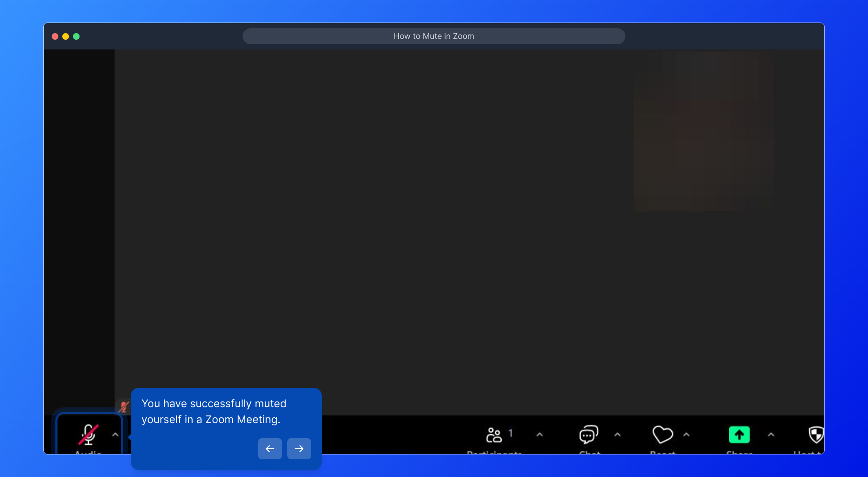Unmute using the crossed-out microphone icon

pyautogui.click(x=88, y=435)
